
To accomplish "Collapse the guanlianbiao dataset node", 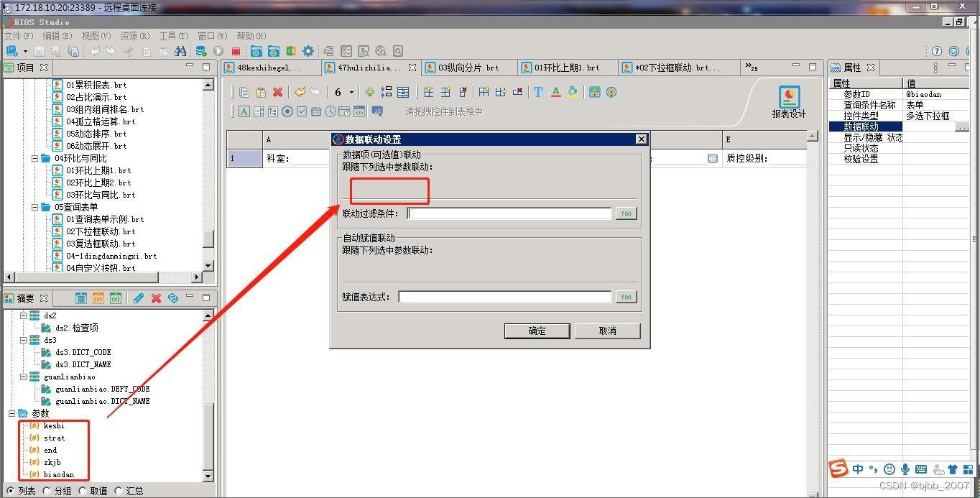I will click(x=24, y=377).
